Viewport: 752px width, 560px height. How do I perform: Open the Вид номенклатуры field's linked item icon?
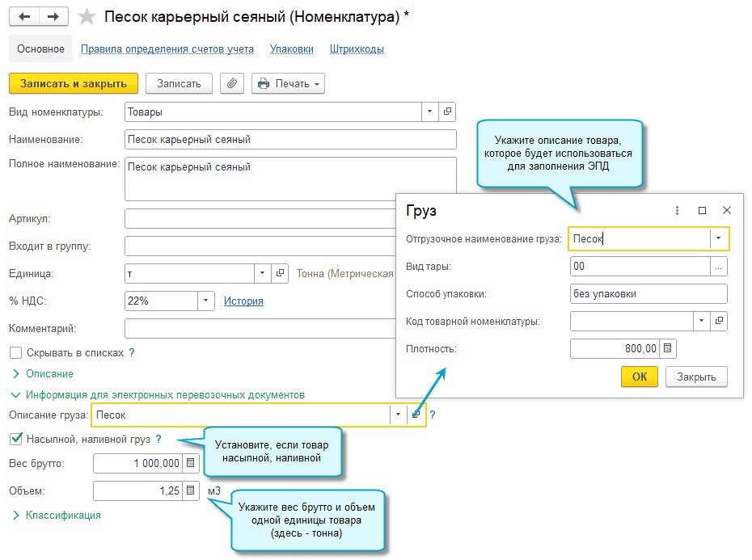447,112
